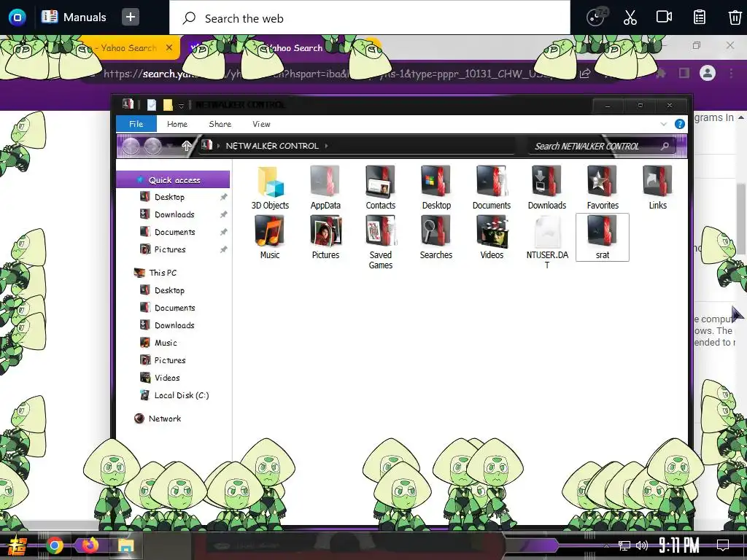Open the Home ribbon tab
747x560 pixels.
point(177,124)
